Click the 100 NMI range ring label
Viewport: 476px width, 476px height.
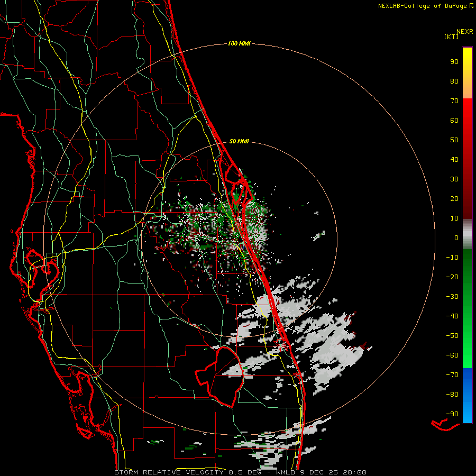[239, 43]
